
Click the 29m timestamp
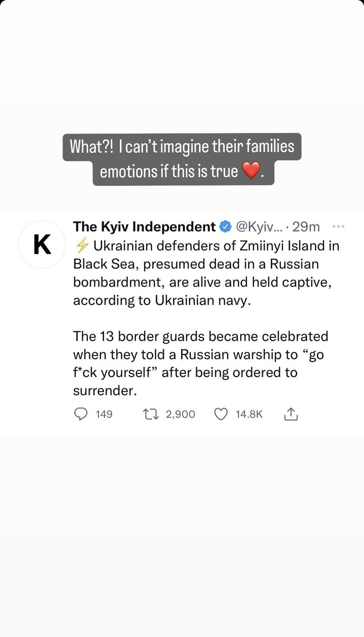point(306,227)
